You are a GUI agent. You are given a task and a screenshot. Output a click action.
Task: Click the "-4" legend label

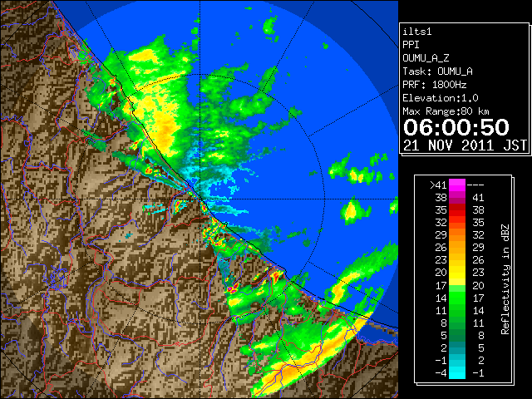[441, 373]
